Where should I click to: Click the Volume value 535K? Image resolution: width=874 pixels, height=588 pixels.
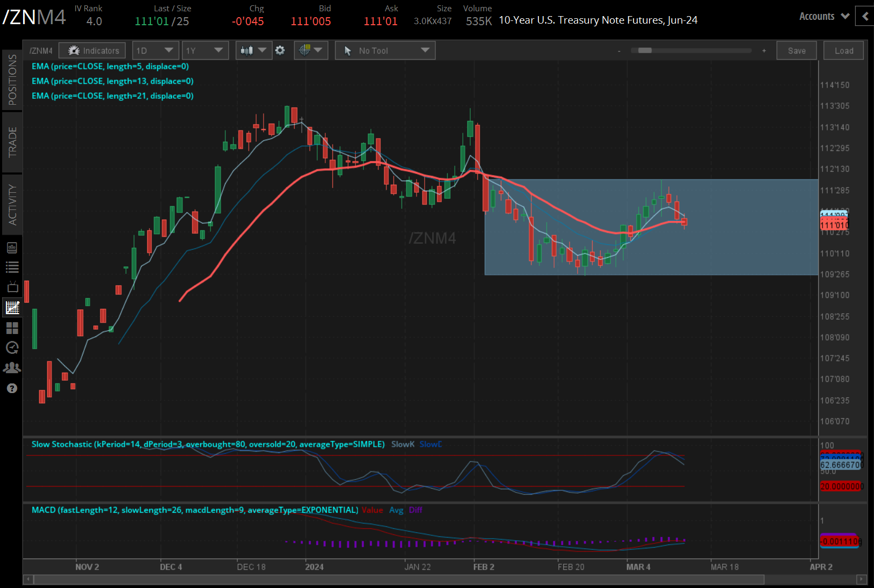click(x=479, y=21)
